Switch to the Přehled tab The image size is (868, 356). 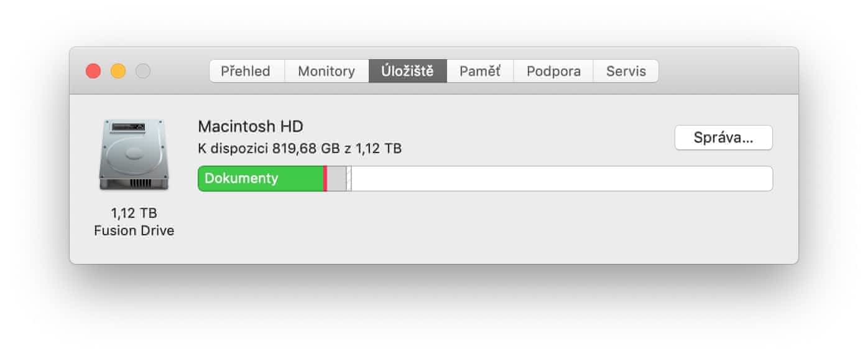coord(247,71)
